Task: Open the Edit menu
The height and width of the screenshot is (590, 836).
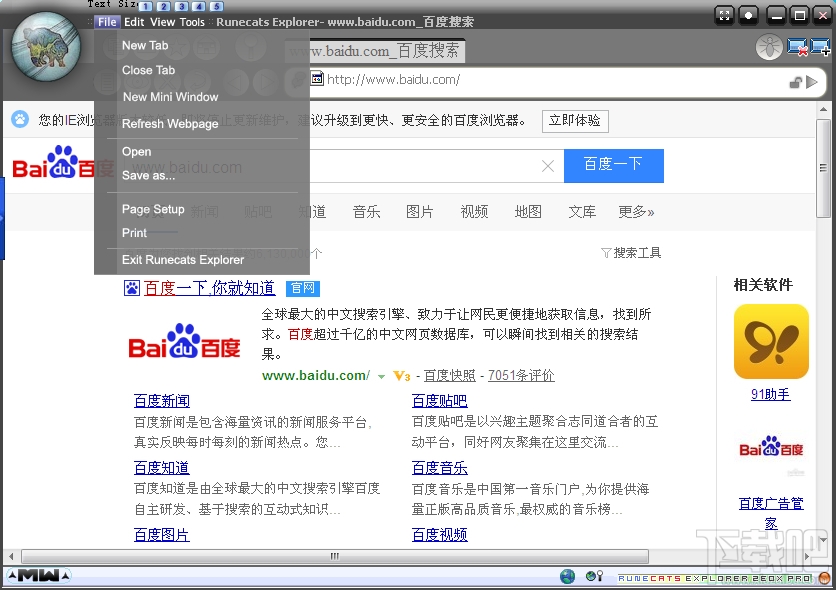Action: 134,22
